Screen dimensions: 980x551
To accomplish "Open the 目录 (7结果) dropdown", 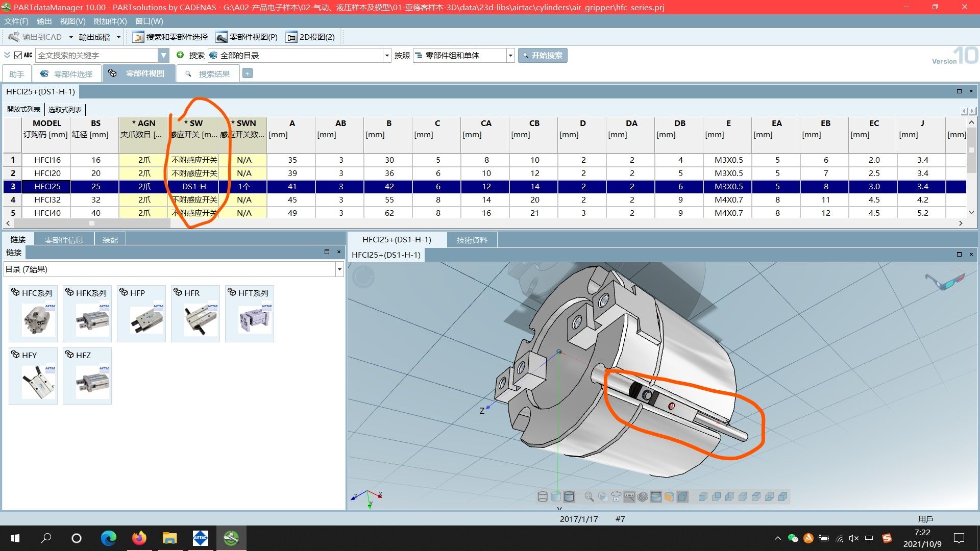I will pyautogui.click(x=339, y=269).
